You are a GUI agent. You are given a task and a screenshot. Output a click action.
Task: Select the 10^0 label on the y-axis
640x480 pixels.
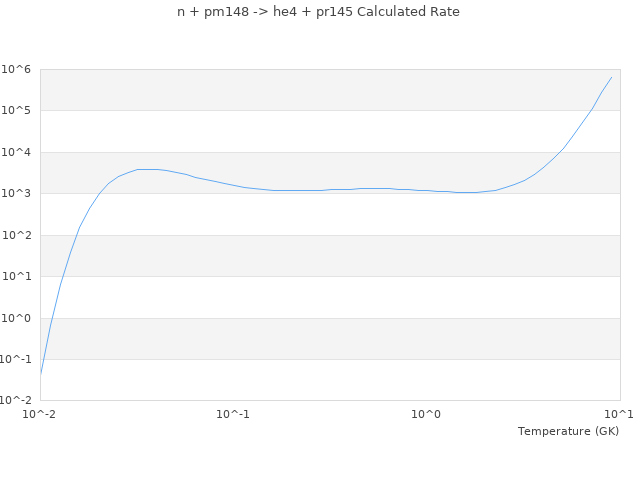click(x=16, y=318)
